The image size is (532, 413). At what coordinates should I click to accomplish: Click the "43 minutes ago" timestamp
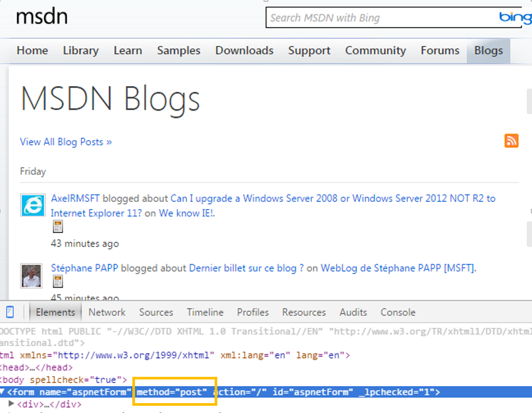tap(85, 243)
